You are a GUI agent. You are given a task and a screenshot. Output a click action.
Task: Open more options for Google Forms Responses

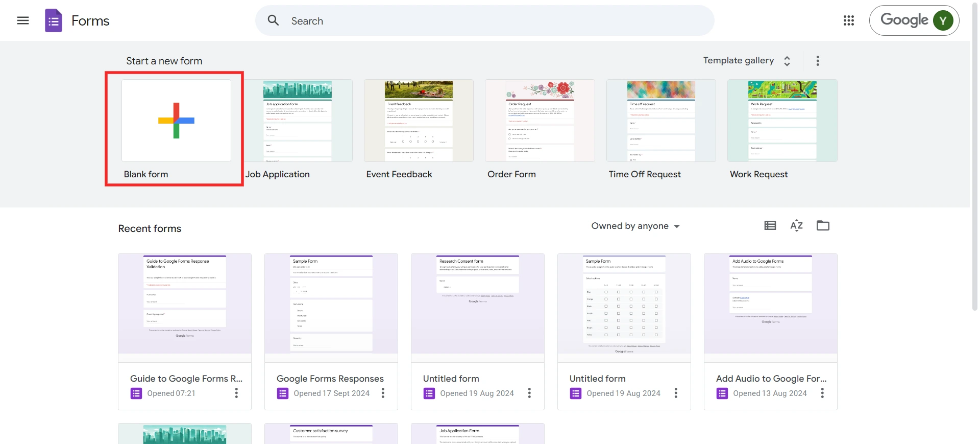point(383,393)
